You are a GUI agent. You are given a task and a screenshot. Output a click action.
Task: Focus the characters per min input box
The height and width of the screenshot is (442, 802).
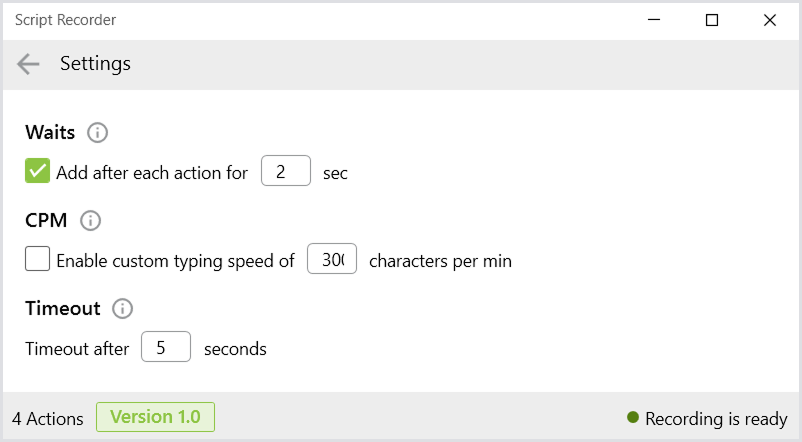tap(332, 259)
